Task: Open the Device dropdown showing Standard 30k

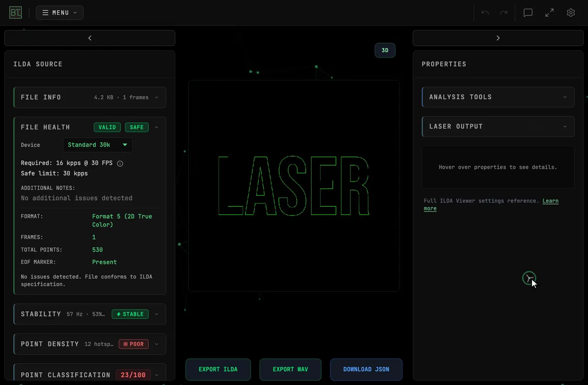Action: [98, 145]
